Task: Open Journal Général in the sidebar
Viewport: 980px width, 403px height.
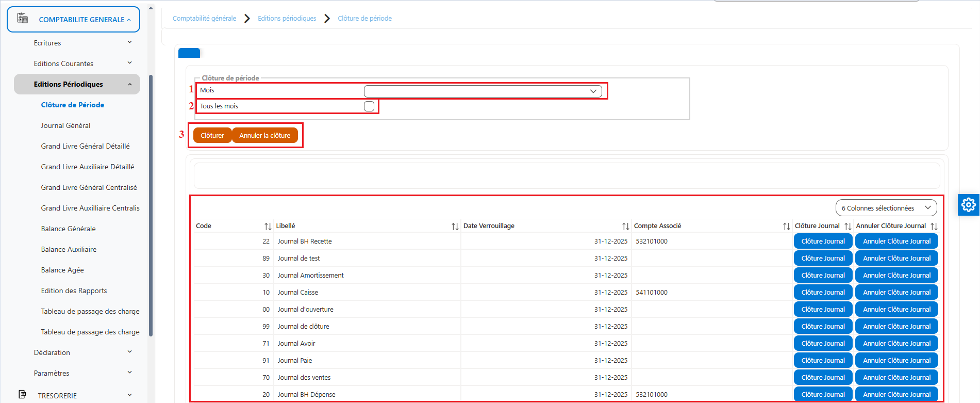Action: pos(65,125)
